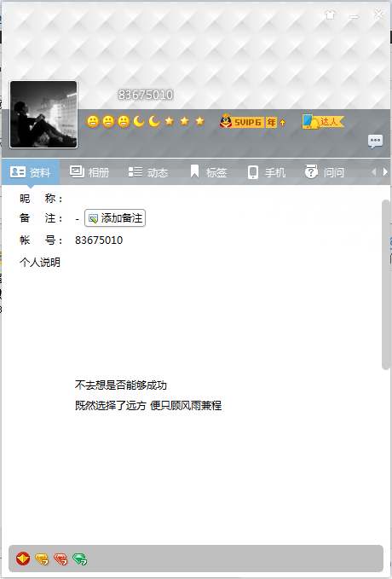Show more tabs with right arrow

[385, 172]
